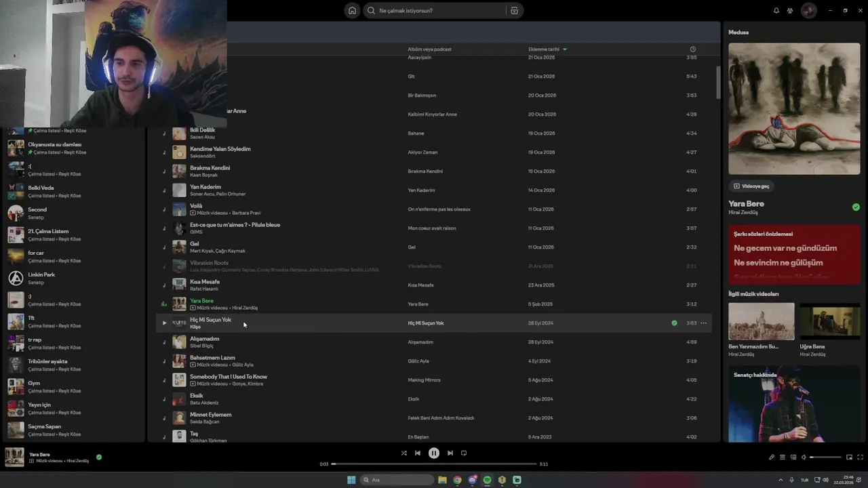Click the duration clock column header
Viewport: 868px width, 488px height.
pos(692,49)
